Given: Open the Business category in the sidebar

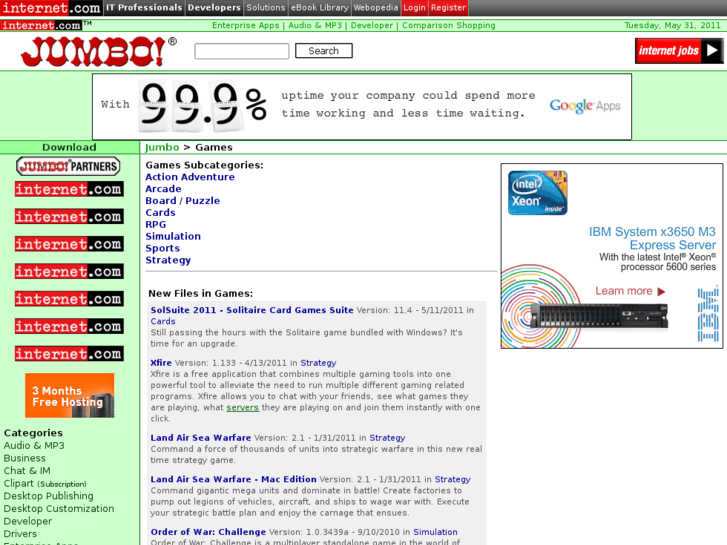Looking at the screenshot, I should click(25, 458).
